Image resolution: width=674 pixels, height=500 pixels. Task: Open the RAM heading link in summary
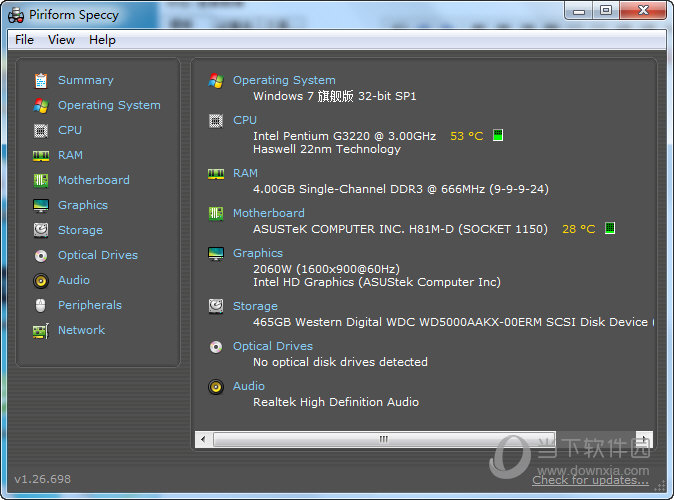(x=245, y=173)
